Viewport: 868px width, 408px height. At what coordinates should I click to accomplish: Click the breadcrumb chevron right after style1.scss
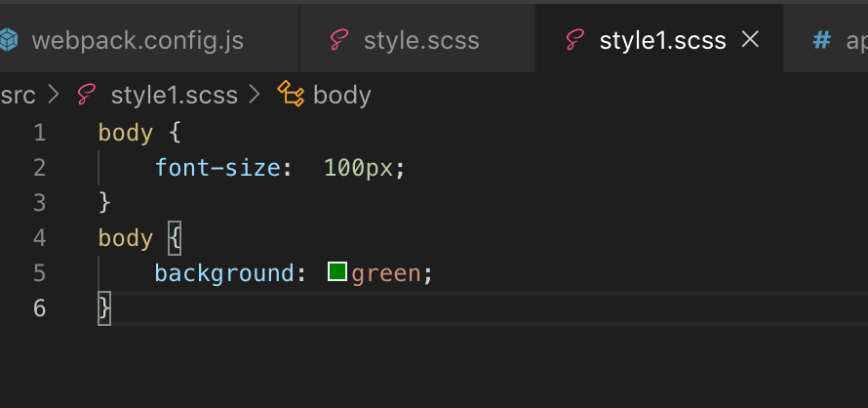(x=256, y=95)
